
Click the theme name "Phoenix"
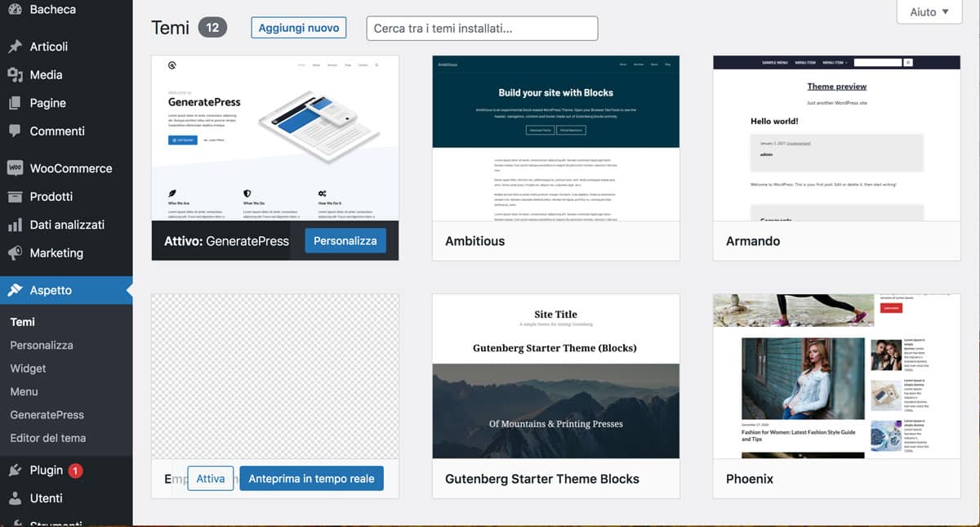tap(750, 479)
